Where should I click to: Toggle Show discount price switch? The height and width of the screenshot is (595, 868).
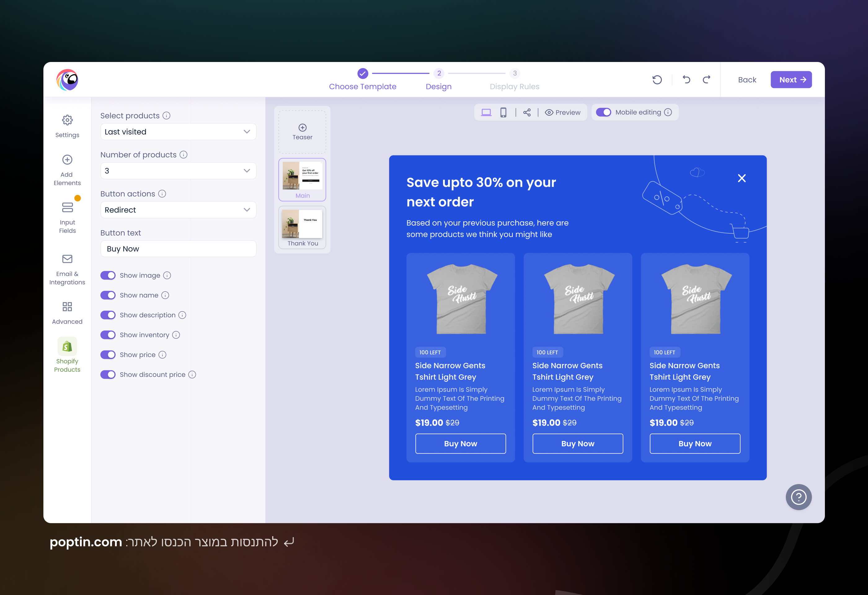(108, 374)
